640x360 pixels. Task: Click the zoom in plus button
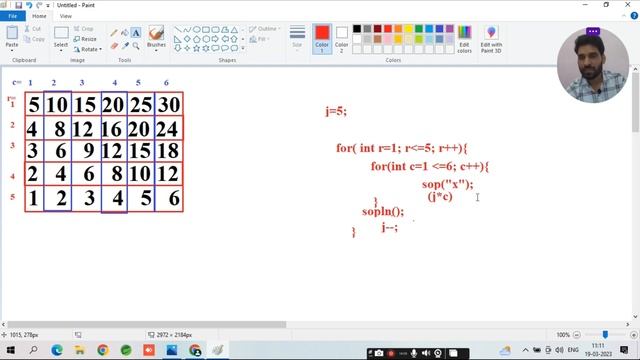pyautogui.click(x=634, y=335)
